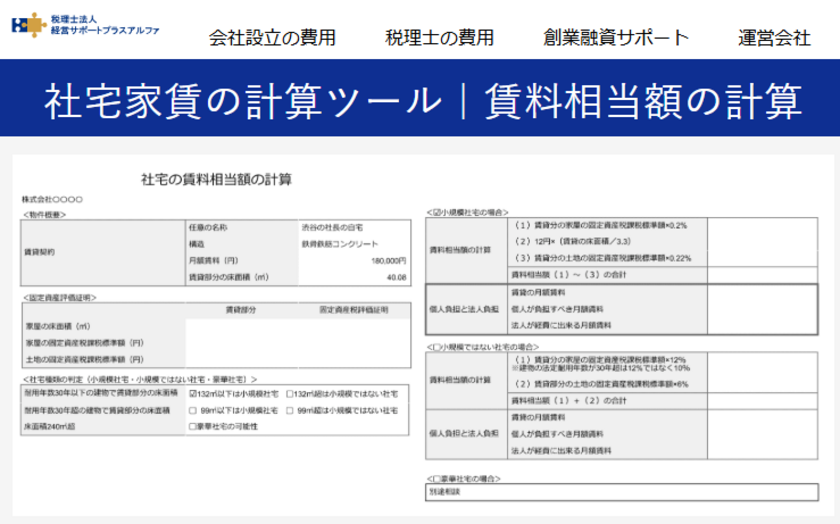Check 99㎡以下は小規模社宅 box
Viewport: 840px width, 524px height.
(193, 410)
